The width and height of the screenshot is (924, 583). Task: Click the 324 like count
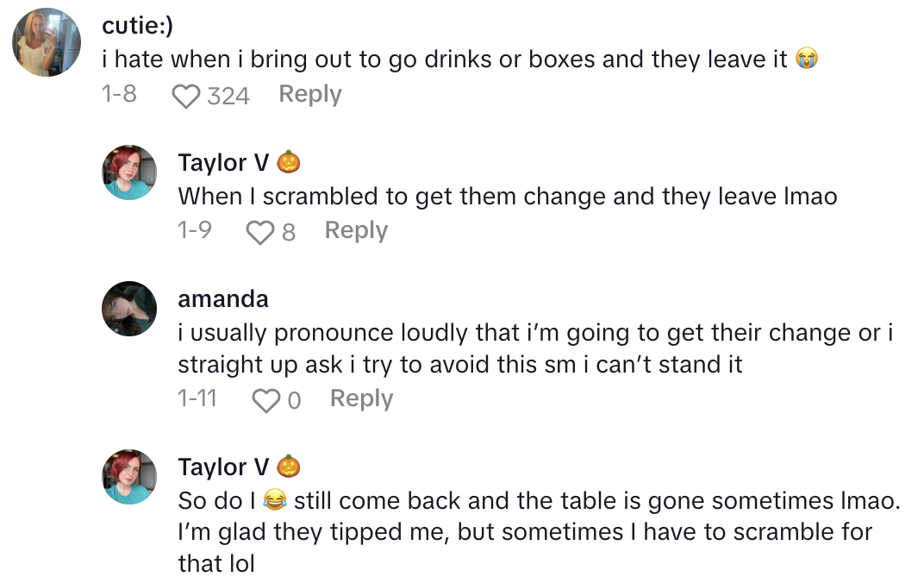(228, 96)
